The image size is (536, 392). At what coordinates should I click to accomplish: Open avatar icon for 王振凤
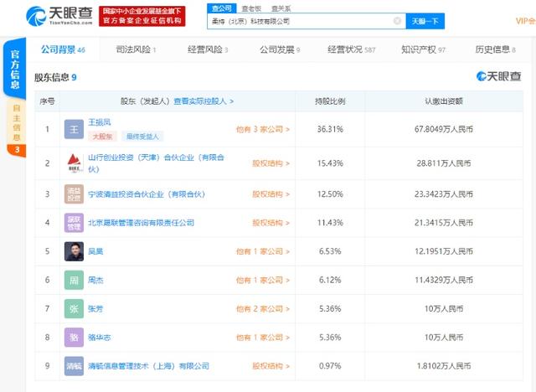click(74, 129)
